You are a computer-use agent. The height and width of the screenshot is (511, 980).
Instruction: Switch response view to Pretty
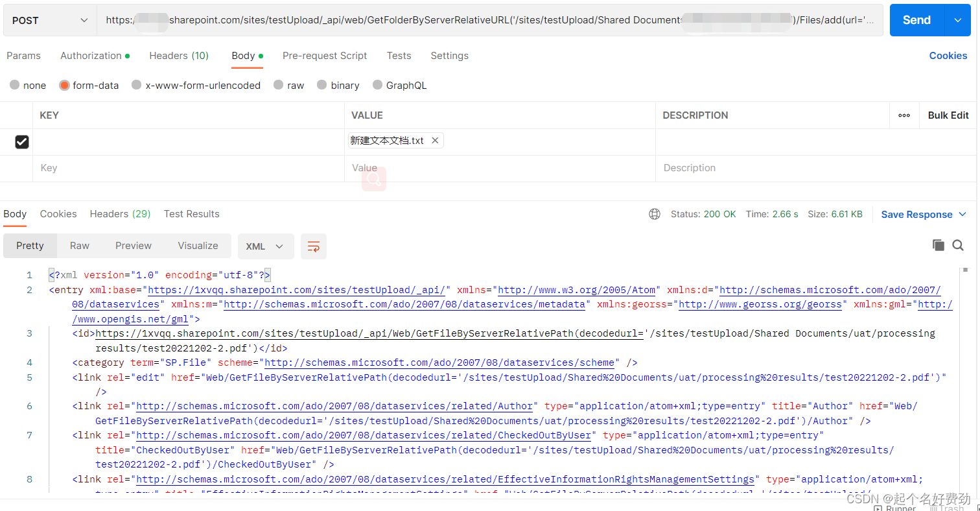(x=30, y=246)
